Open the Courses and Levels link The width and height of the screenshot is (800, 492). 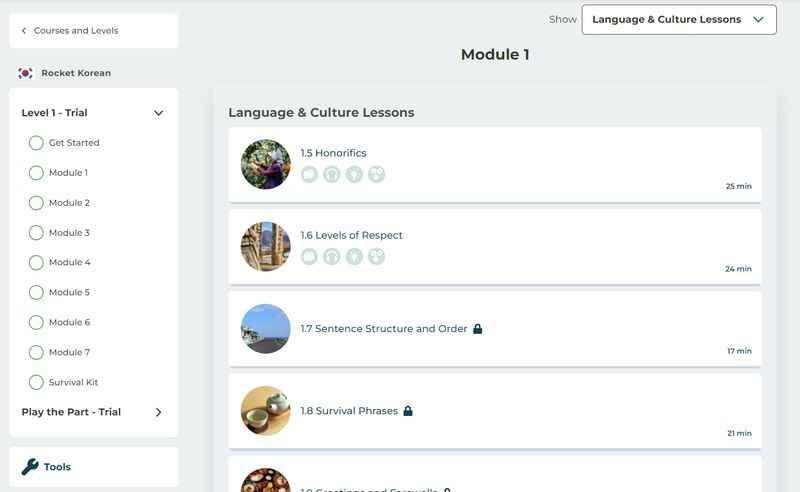(76, 31)
